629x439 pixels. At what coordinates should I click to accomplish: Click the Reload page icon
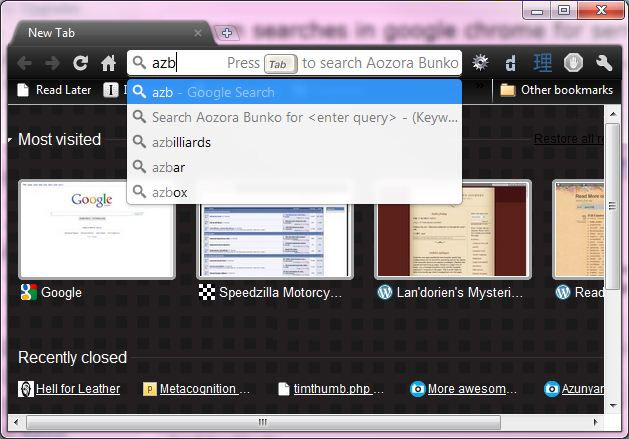(81, 63)
